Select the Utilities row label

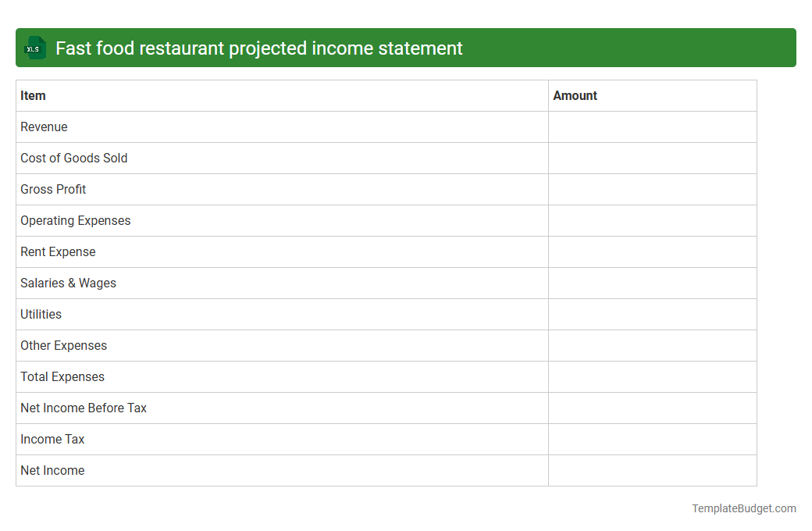41,314
